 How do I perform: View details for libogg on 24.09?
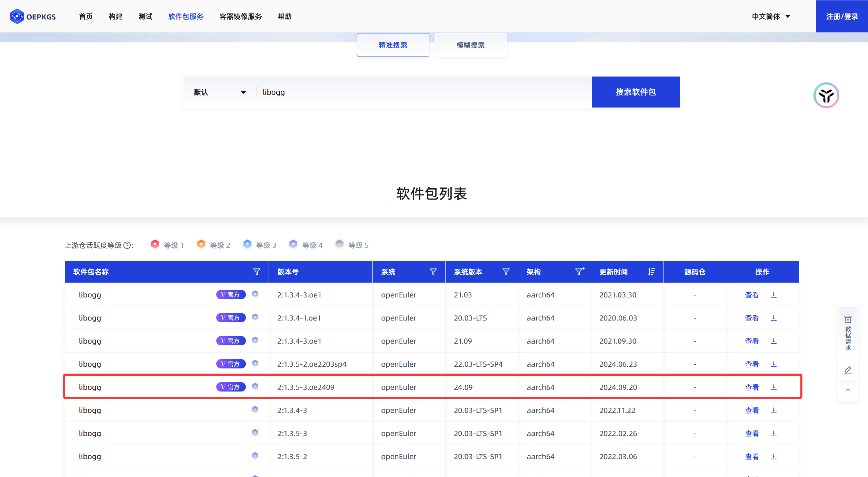point(752,387)
